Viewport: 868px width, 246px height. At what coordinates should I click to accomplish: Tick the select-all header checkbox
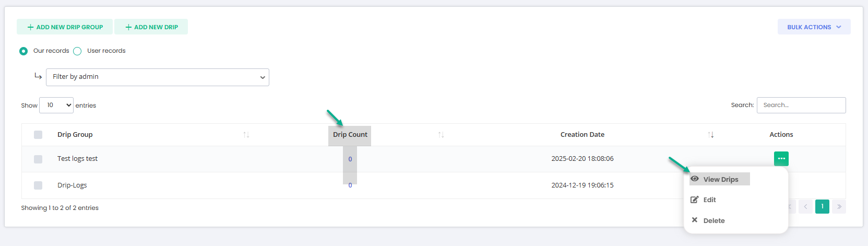(x=38, y=135)
